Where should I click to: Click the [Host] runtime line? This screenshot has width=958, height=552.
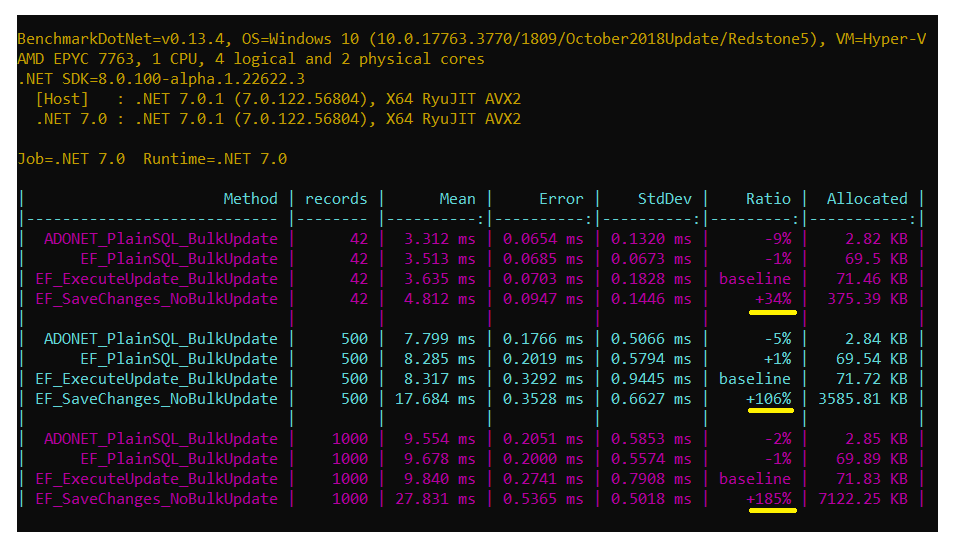278,98
